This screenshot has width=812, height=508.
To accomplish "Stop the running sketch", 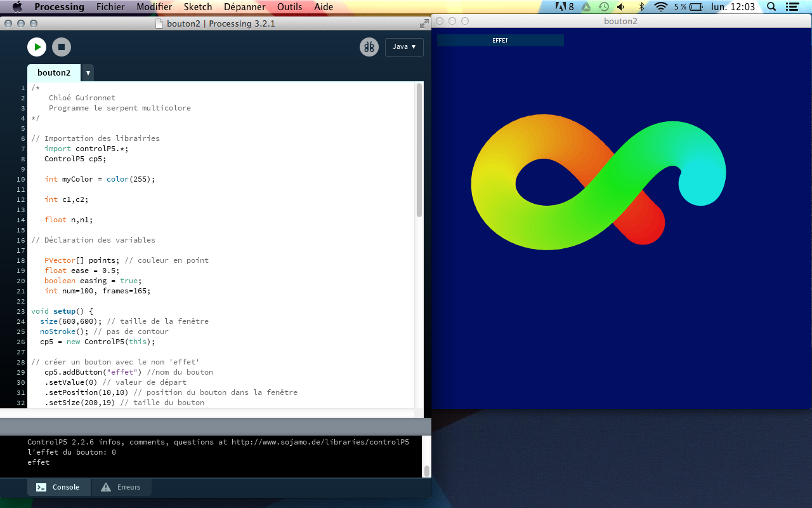I will [x=62, y=47].
